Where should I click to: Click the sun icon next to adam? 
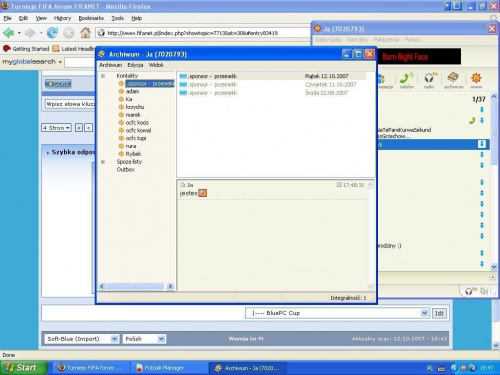pos(121,91)
